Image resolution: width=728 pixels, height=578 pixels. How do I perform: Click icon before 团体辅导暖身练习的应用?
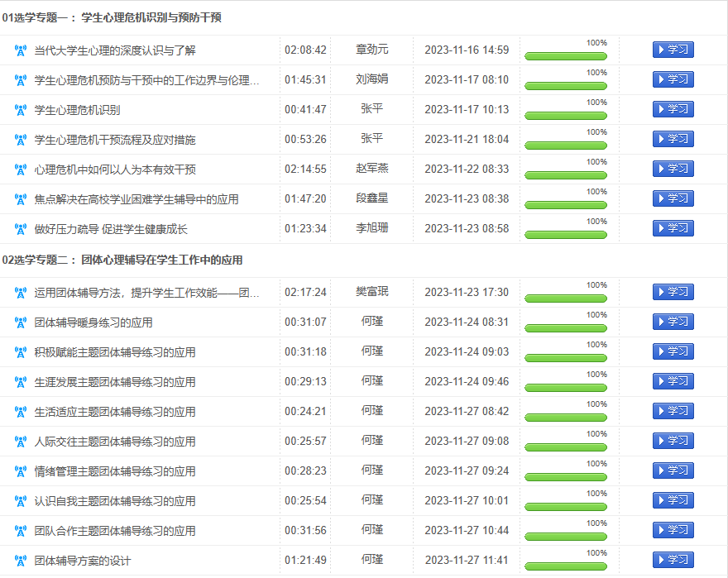coord(21,322)
